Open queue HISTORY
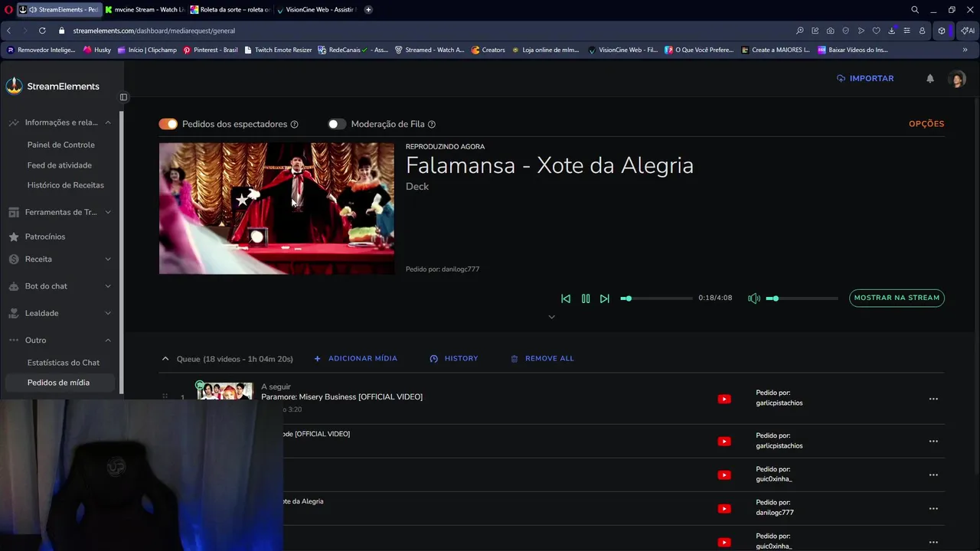980x551 pixels. (x=454, y=358)
